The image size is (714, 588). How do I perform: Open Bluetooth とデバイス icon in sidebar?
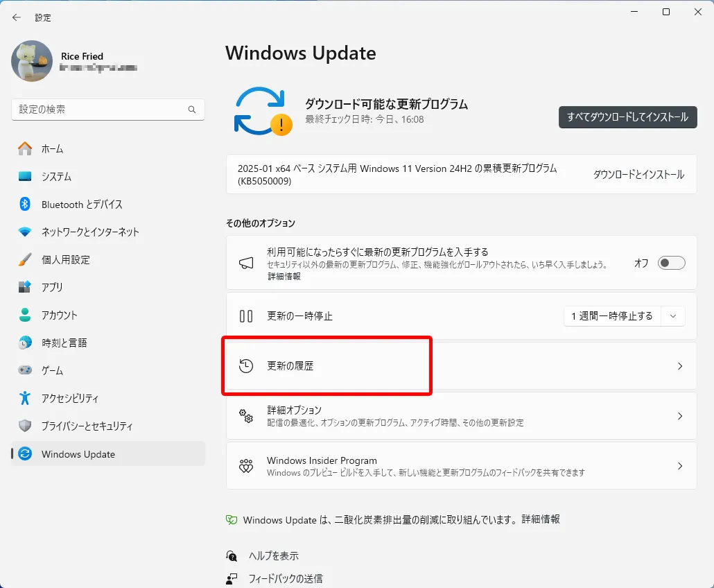click(x=25, y=204)
